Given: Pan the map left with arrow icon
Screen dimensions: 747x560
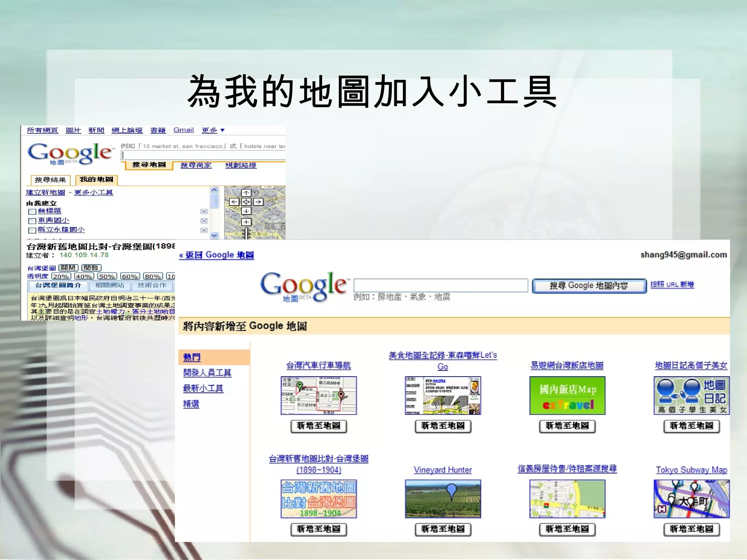Looking at the screenshot, I should click(x=234, y=202).
